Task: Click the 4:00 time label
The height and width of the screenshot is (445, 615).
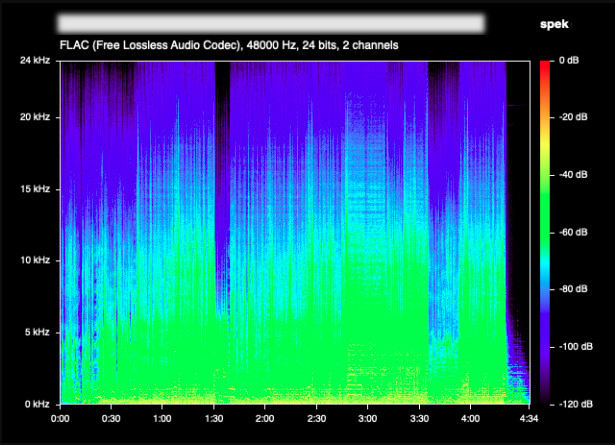Action: [x=470, y=419]
